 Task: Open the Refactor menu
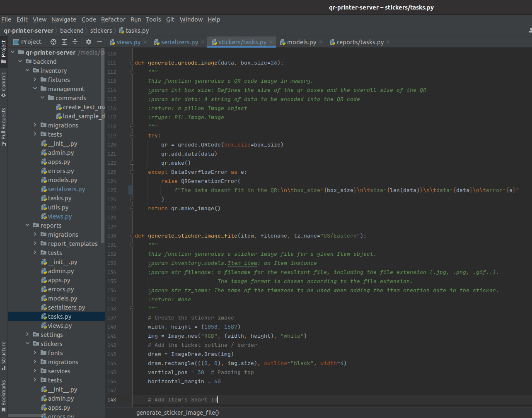pos(113,19)
